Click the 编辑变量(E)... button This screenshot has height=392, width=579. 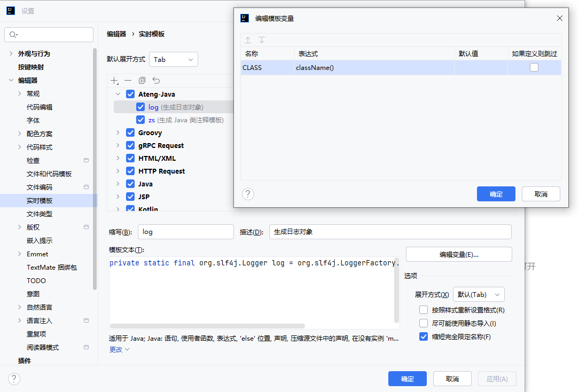[x=459, y=254]
